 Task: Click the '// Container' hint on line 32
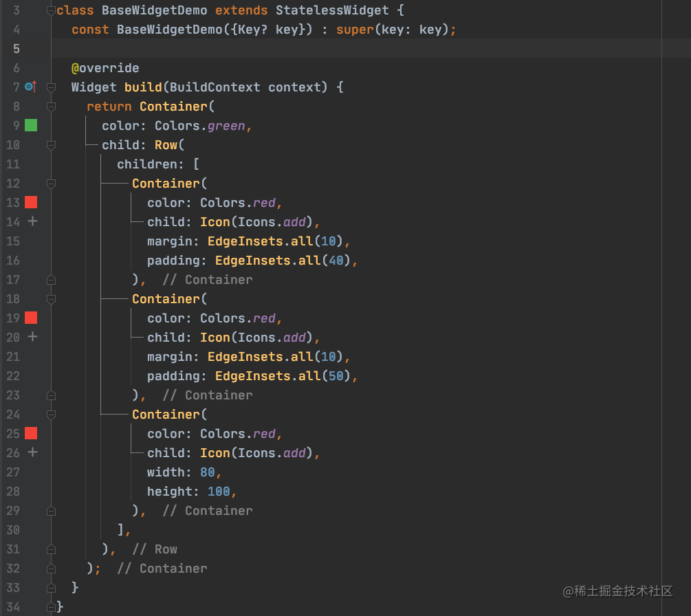click(x=162, y=569)
